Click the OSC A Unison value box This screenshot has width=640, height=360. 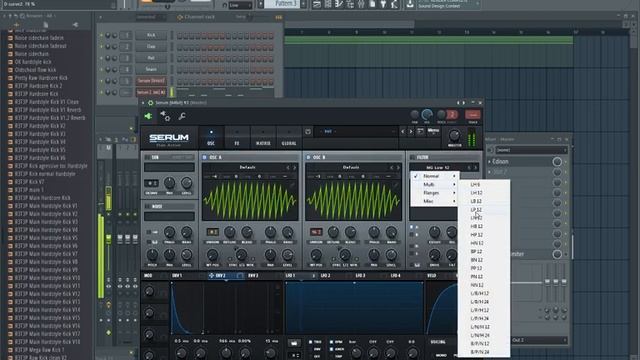tap(212, 232)
